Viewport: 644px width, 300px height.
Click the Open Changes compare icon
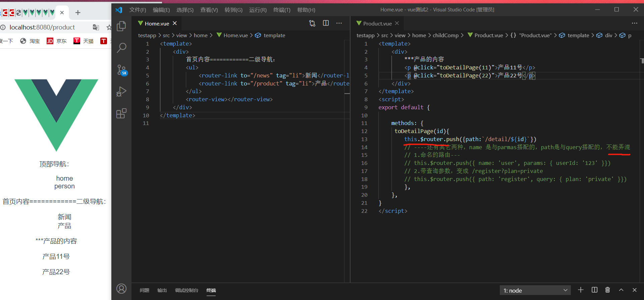point(312,23)
